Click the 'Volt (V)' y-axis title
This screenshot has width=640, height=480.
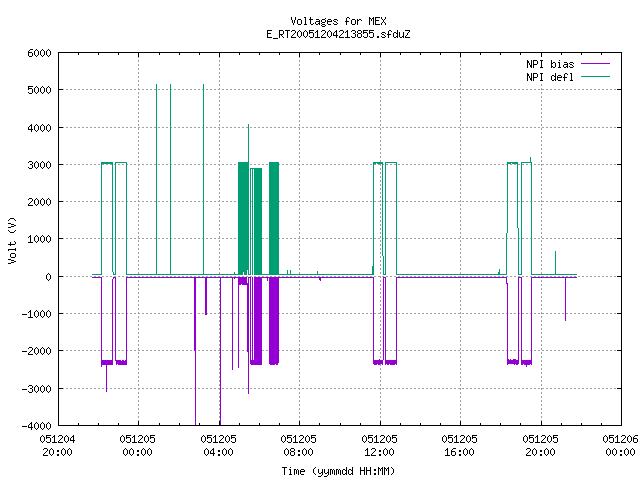(x=12, y=240)
